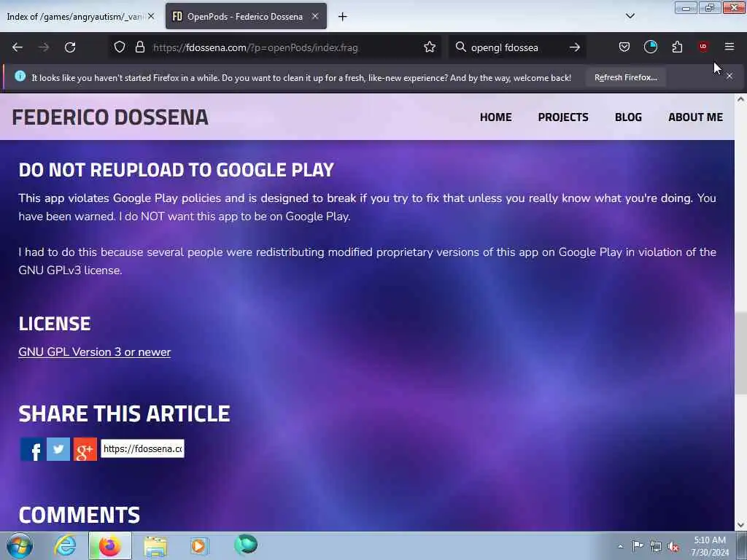The image size is (747, 560).
Task: Open the HOME navigation item
Action: coord(495,117)
